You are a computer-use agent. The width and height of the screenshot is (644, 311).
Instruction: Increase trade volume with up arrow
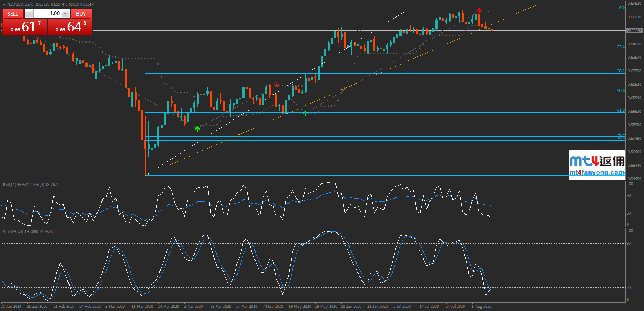(x=65, y=14)
